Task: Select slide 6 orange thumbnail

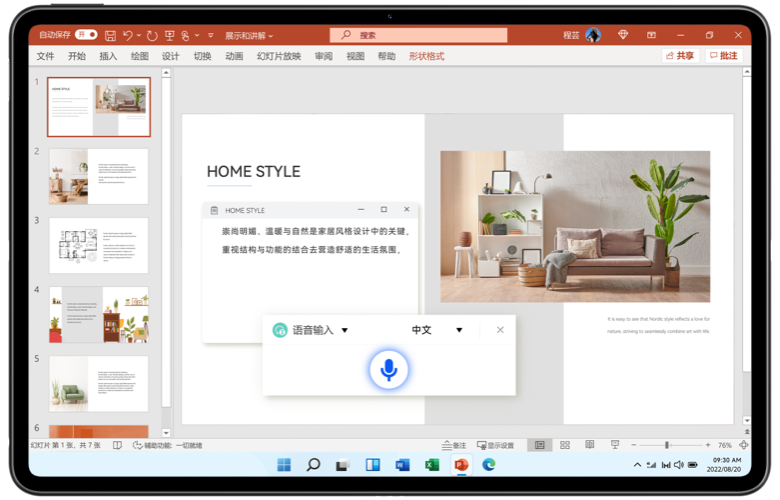Action: pyautogui.click(x=98, y=431)
